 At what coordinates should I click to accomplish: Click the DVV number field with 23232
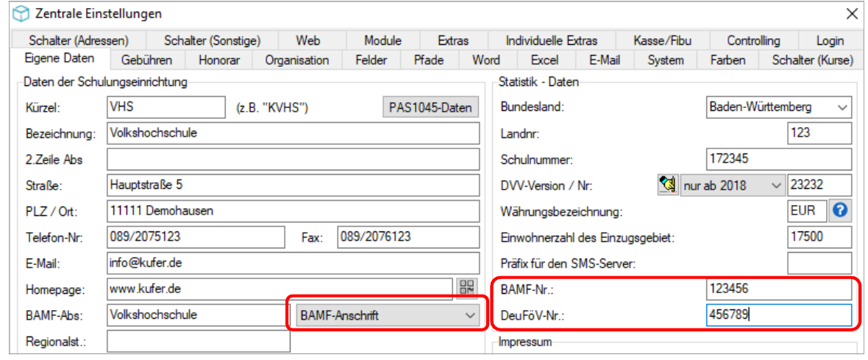819,185
